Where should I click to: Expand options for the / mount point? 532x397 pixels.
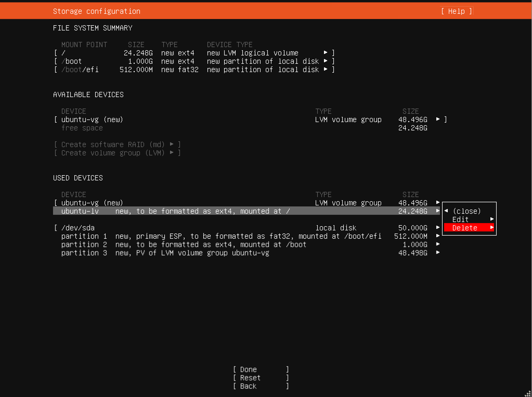(326, 53)
